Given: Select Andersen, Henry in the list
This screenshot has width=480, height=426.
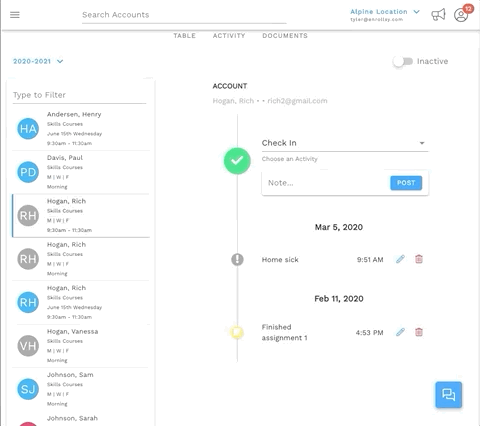Looking at the screenshot, I should point(81,129).
